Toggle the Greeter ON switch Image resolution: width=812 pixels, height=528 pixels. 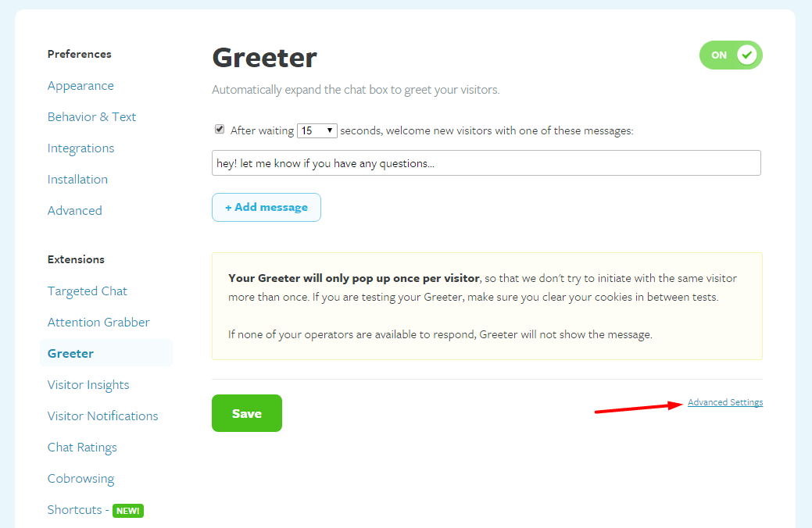(x=731, y=55)
